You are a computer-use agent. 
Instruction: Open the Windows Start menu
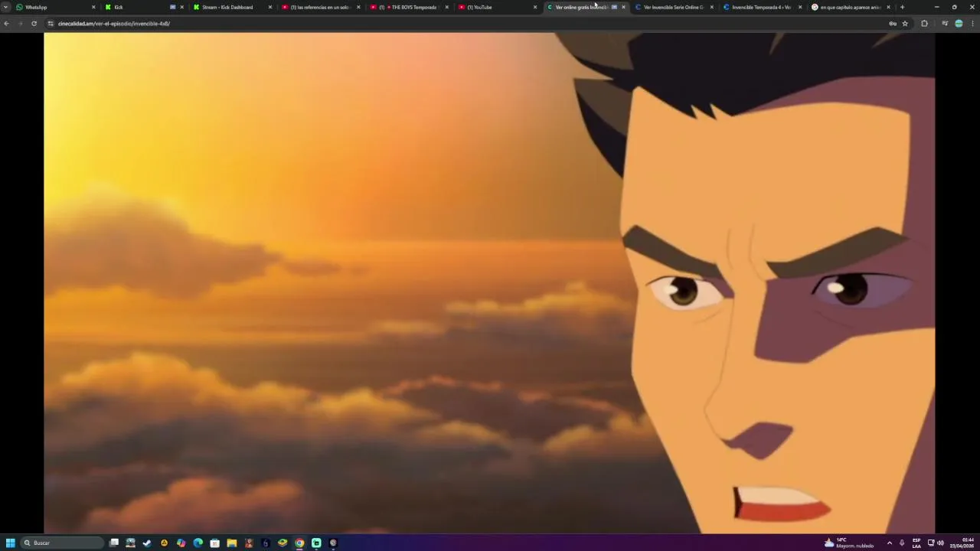pos(10,543)
